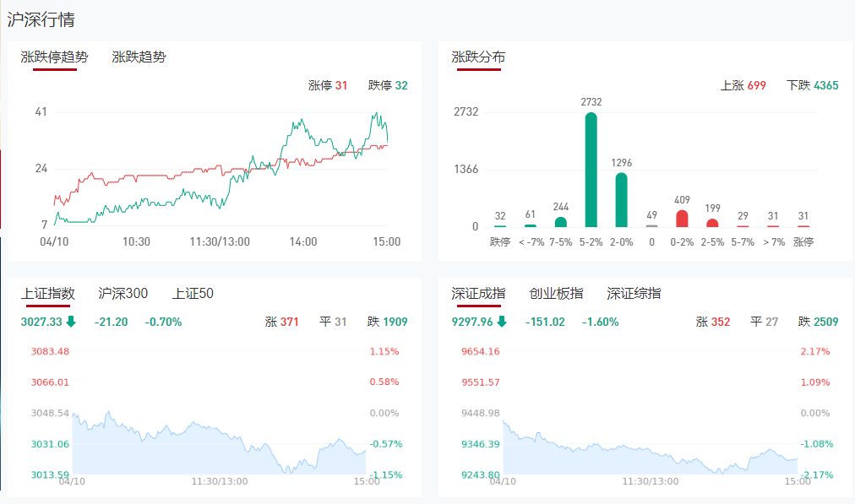Screen dimensions: 855x504
Task: Click the red 2-5% bar labeled 199
Action: coord(712,223)
